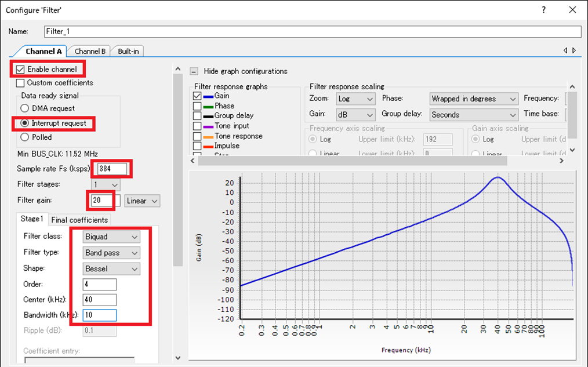The width and height of the screenshot is (588, 367).
Task: Open the dialog help question mark
Action: click(x=543, y=10)
